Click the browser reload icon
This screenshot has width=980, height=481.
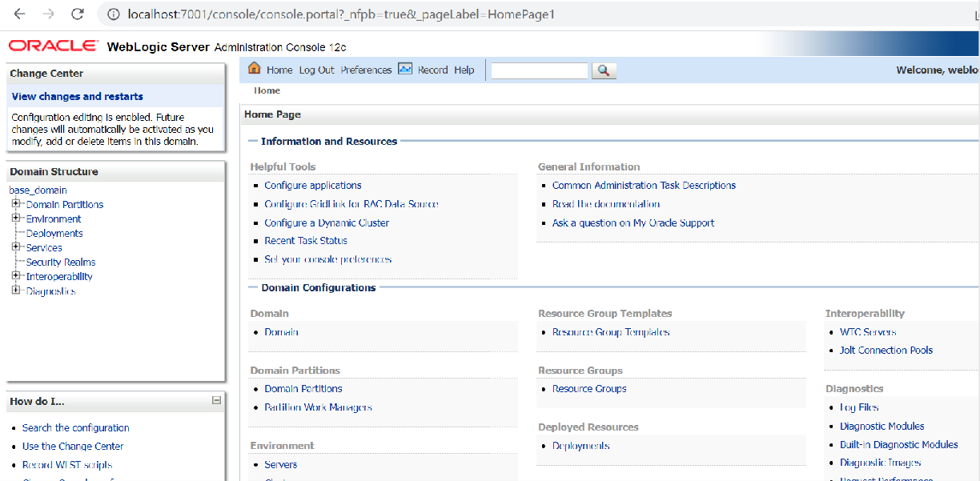coord(78,14)
